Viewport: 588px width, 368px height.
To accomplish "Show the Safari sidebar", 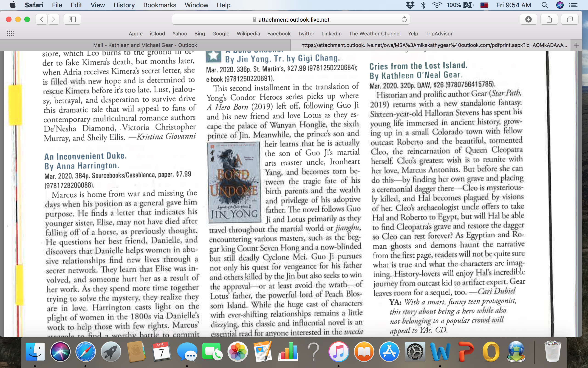I will (x=72, y=19).
